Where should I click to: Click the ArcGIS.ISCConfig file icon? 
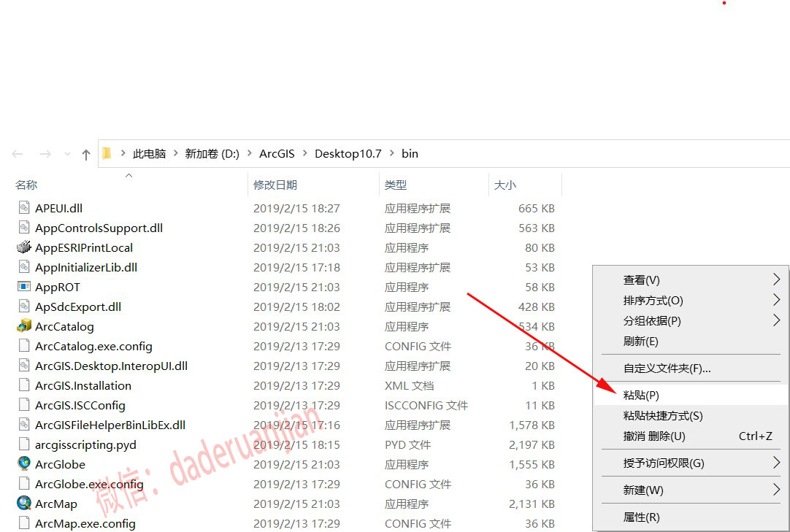(24, 404)
